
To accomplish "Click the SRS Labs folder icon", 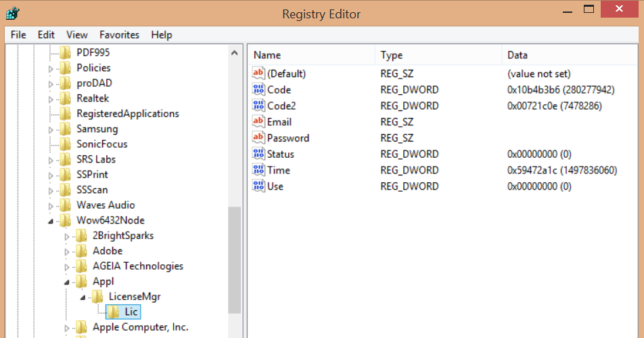I will pyautogui.click(x=66, y=159).
